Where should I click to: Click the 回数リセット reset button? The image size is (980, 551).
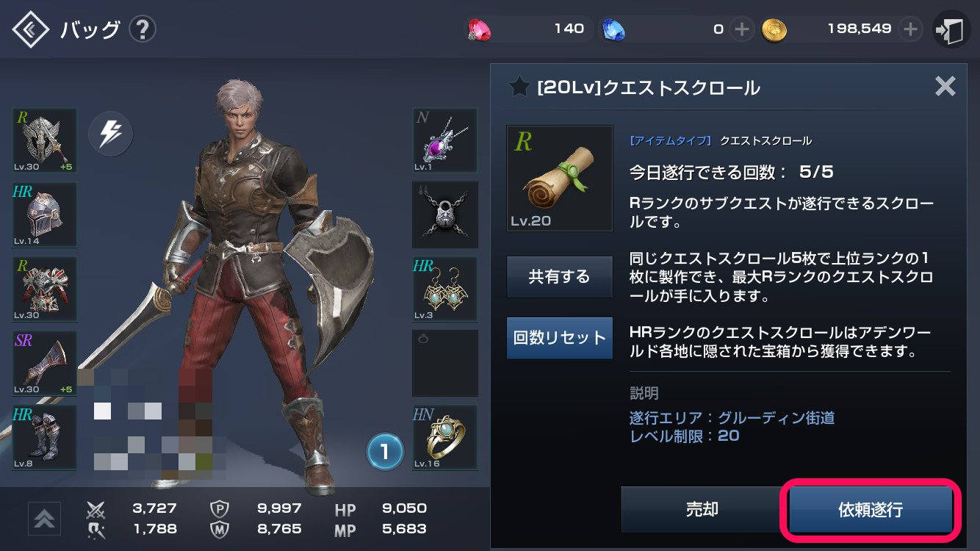click(560, 338)
